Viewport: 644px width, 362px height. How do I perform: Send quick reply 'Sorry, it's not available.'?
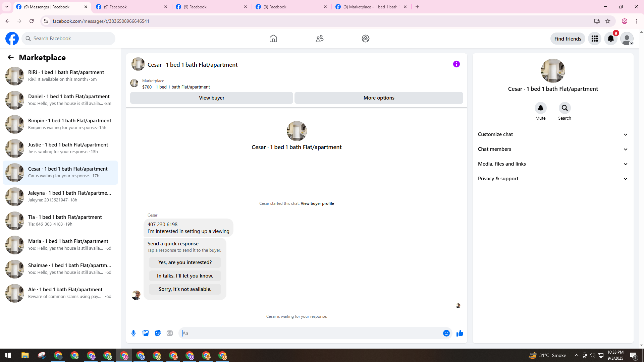[x=185, y=289]
